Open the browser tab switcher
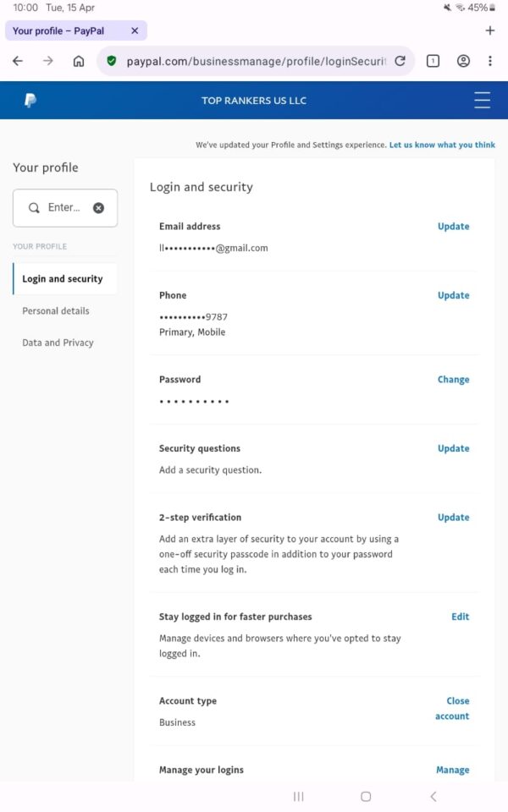Image resolution: width=508 pixels, height=812 pixels. pos(433,61)
